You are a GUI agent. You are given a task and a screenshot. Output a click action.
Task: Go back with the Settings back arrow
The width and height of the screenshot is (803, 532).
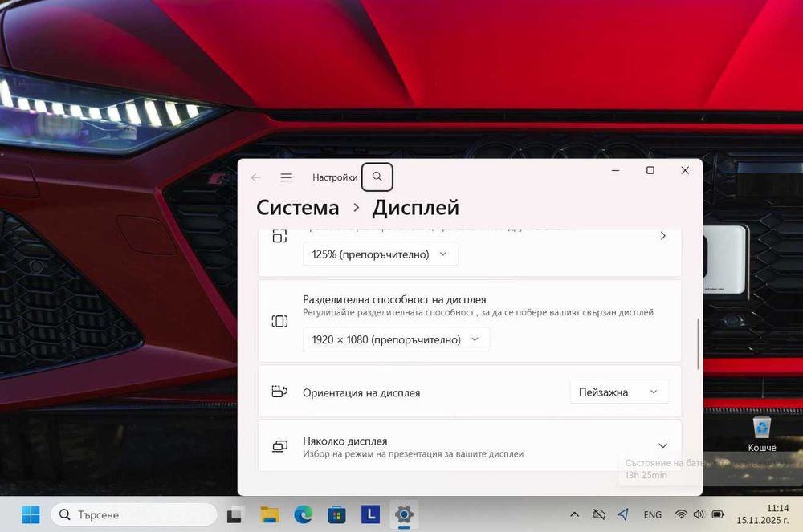point(255,177)
